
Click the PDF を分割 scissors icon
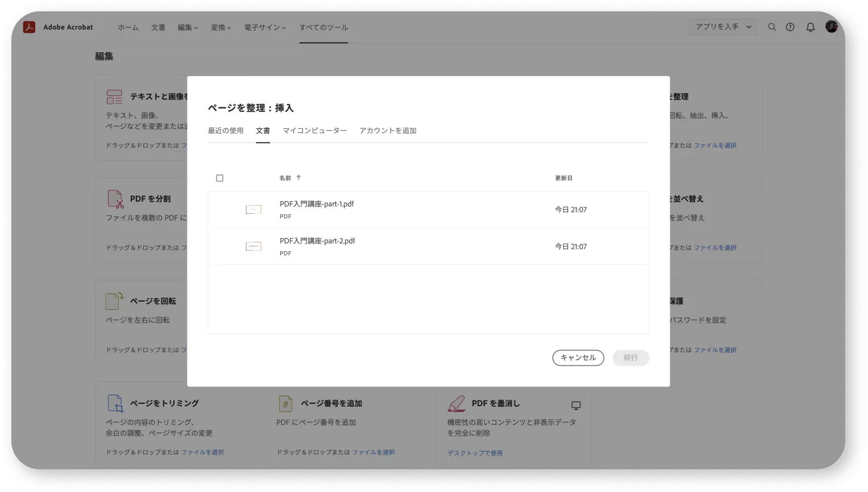tap(115, 199)
